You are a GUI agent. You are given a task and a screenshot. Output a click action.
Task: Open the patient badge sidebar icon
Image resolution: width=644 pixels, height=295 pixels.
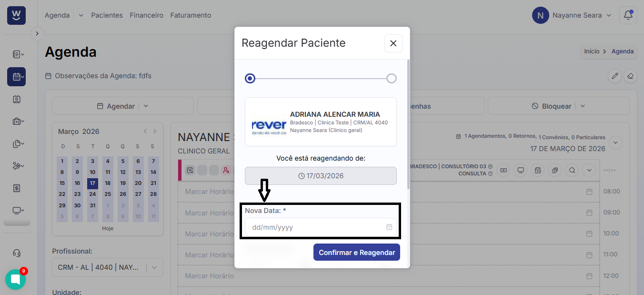pos(17,99)
